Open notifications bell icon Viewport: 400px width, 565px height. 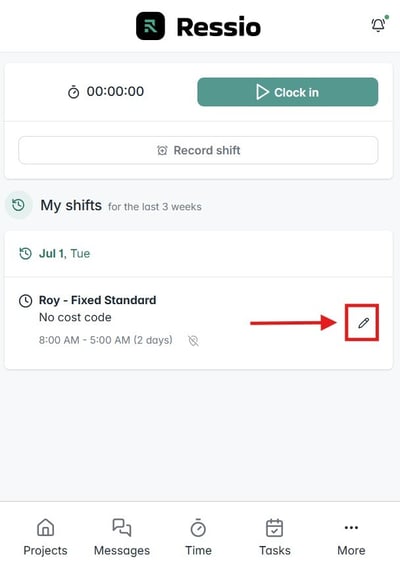tap(378, 25)
